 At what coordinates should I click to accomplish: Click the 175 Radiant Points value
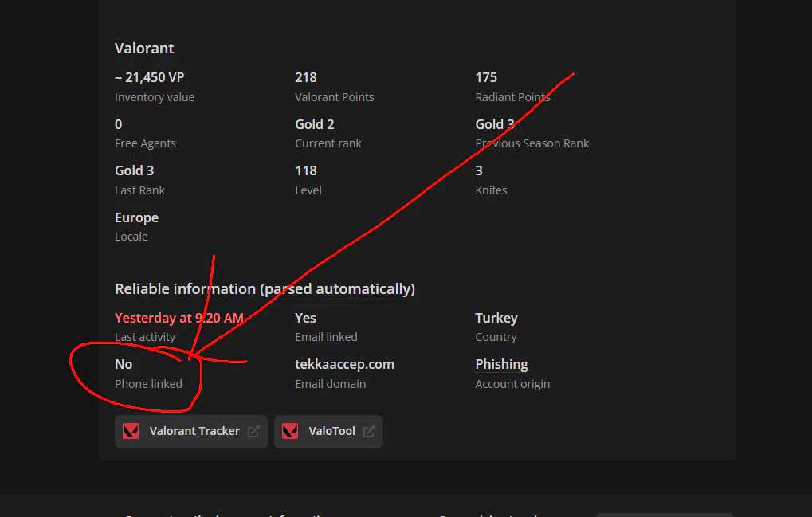click(486, 77)
